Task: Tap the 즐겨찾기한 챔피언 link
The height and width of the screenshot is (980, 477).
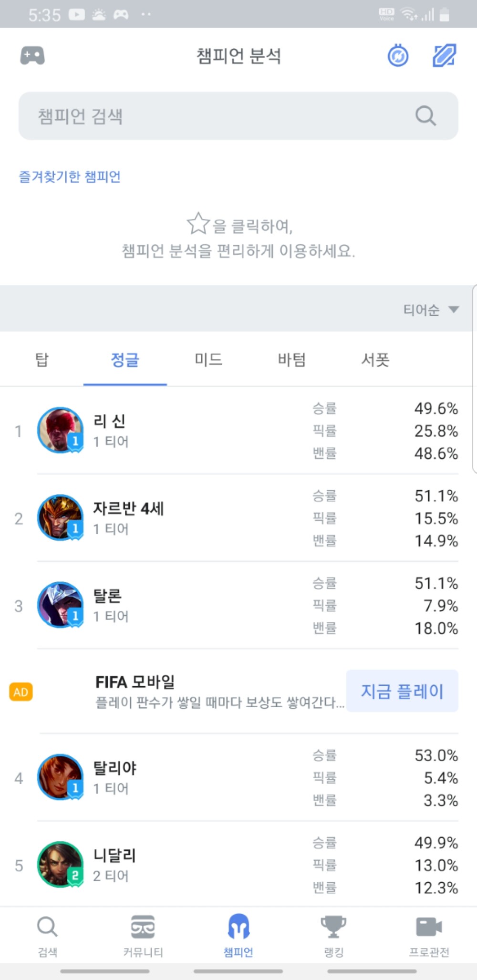Action: point(70,177)
